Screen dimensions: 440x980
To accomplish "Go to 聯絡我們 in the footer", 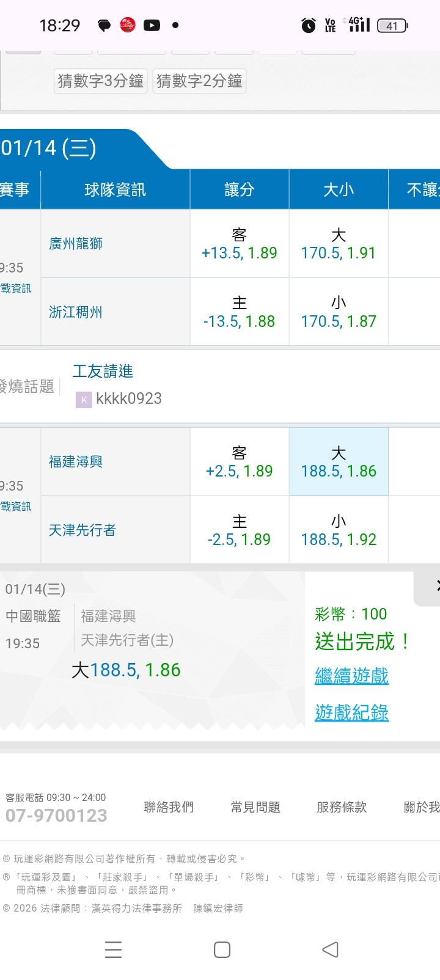I will [x=169, y=807].
